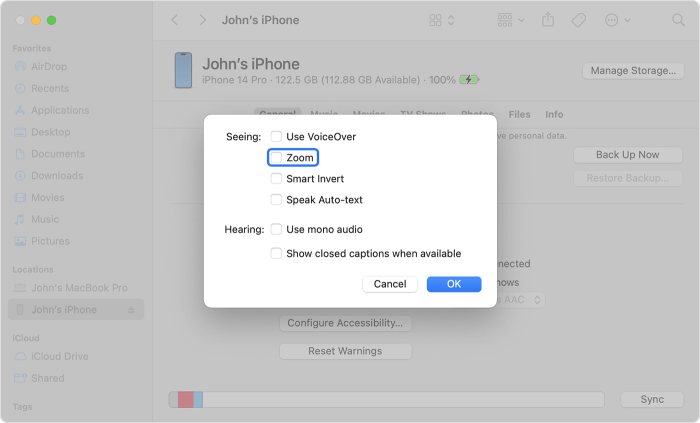Click the back navigation arrow
This screenshot has height=423, width=700.
175,20
